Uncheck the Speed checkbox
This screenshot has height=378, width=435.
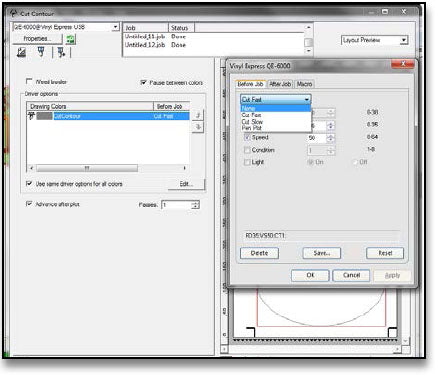tap(247, 137)
